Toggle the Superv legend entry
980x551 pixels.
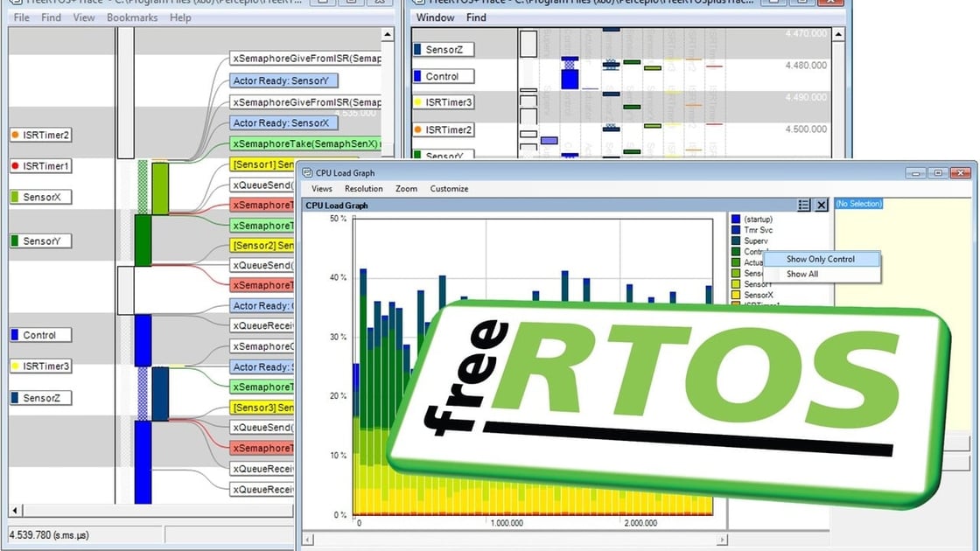pyautogui.click(x=754, y=241)
